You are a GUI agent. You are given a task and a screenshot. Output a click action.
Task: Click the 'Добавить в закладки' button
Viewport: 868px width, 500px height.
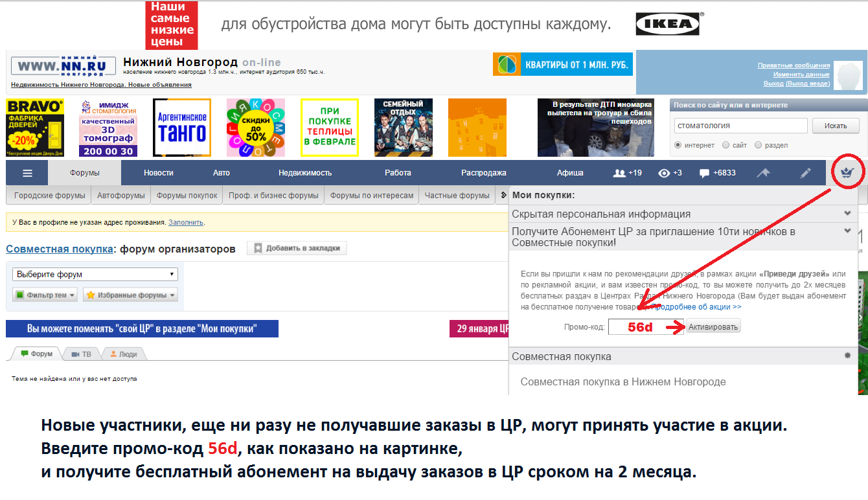(x=297, y=248)
